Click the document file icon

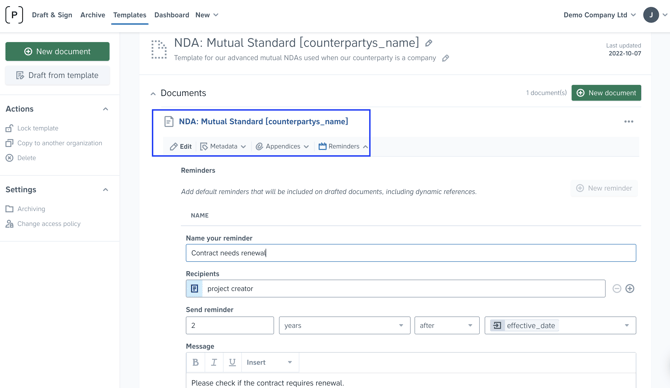(169, 122)
